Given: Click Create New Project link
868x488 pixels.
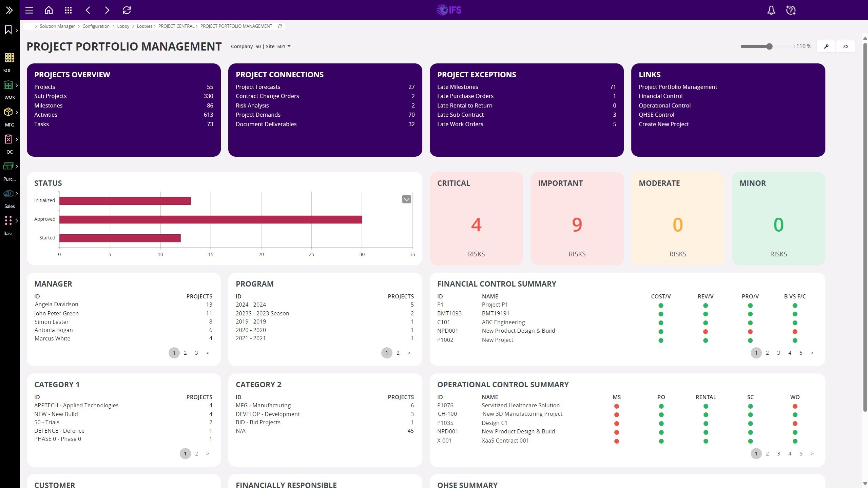Looking at the screenshot, I should pos(663,124).
